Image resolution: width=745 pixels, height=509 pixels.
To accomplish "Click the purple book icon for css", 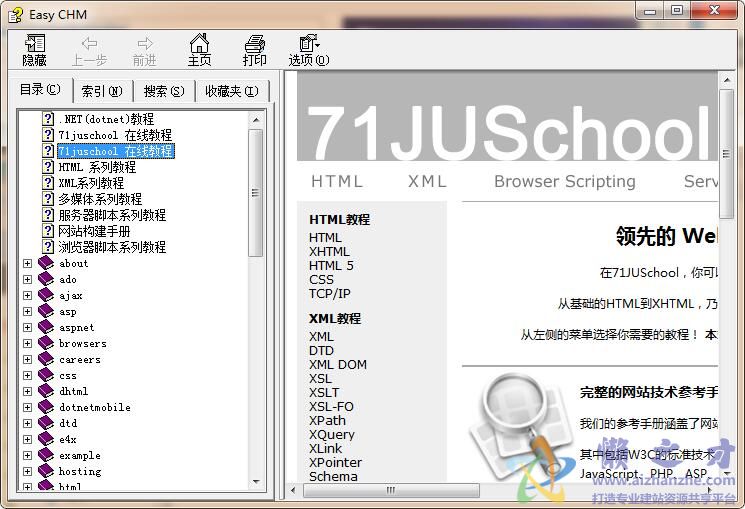I will 46,375.
